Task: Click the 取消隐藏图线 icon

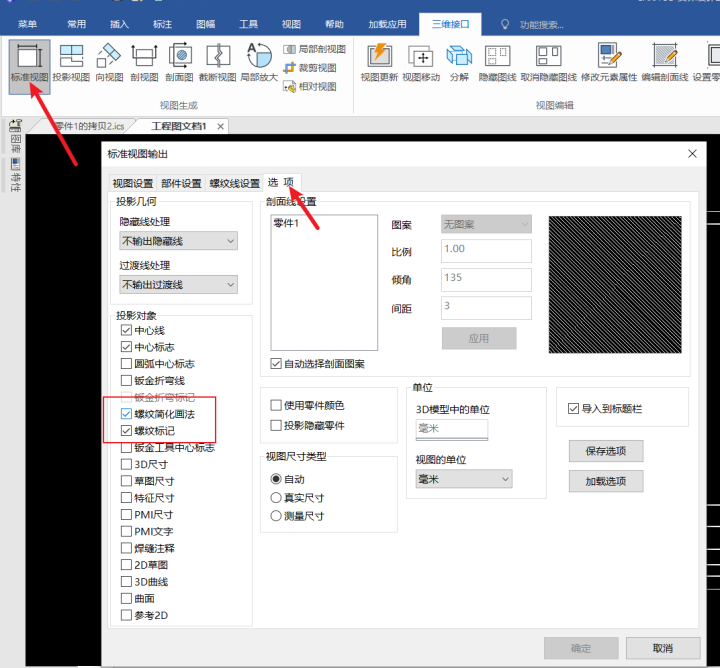Action: point(548,63)
